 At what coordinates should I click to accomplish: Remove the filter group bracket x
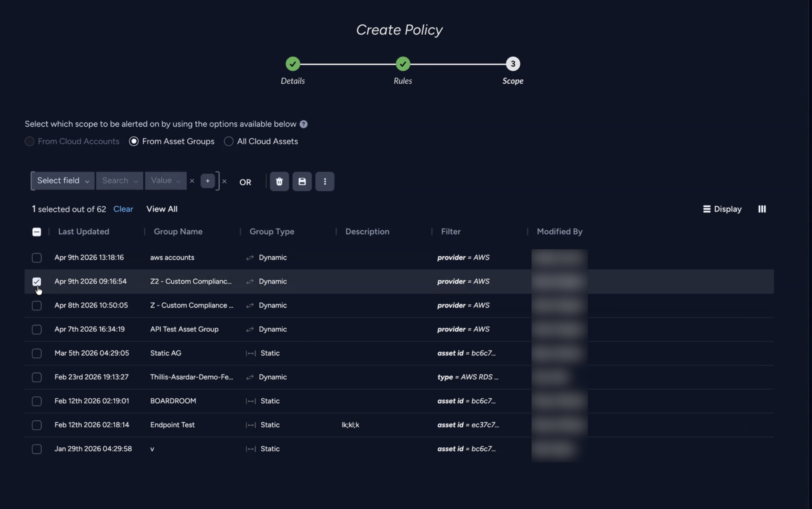[224, 181]
